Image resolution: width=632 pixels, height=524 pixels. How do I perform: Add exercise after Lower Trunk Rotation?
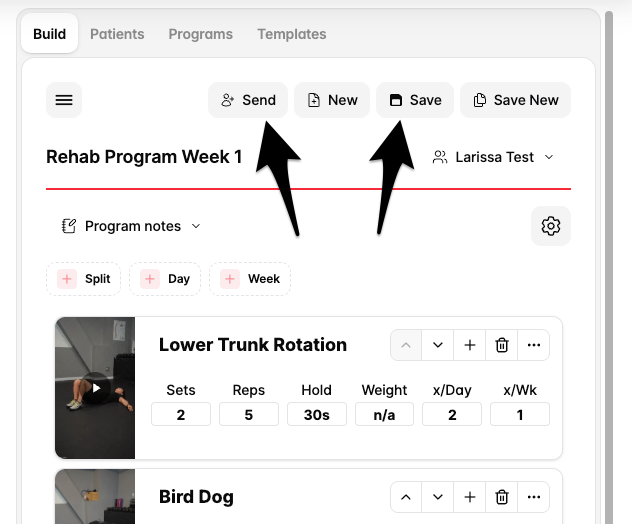(470, 345)
